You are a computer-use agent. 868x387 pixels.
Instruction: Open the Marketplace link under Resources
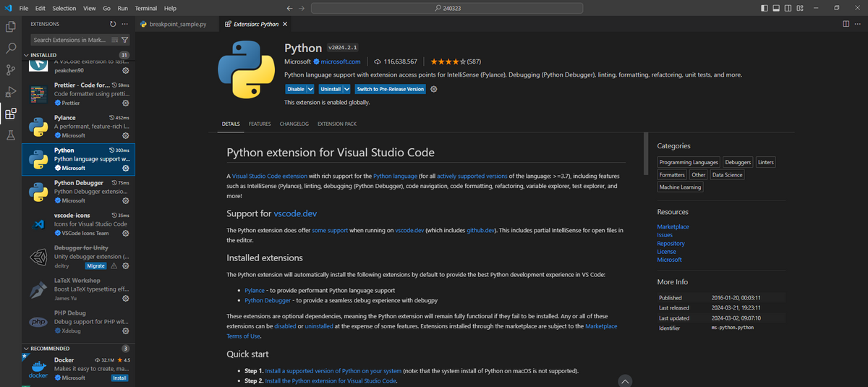[x=673, y=226]
